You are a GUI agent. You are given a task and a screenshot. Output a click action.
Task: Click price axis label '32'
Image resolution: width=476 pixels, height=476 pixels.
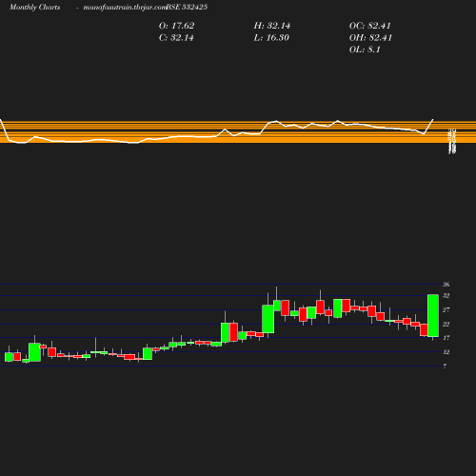446,296
